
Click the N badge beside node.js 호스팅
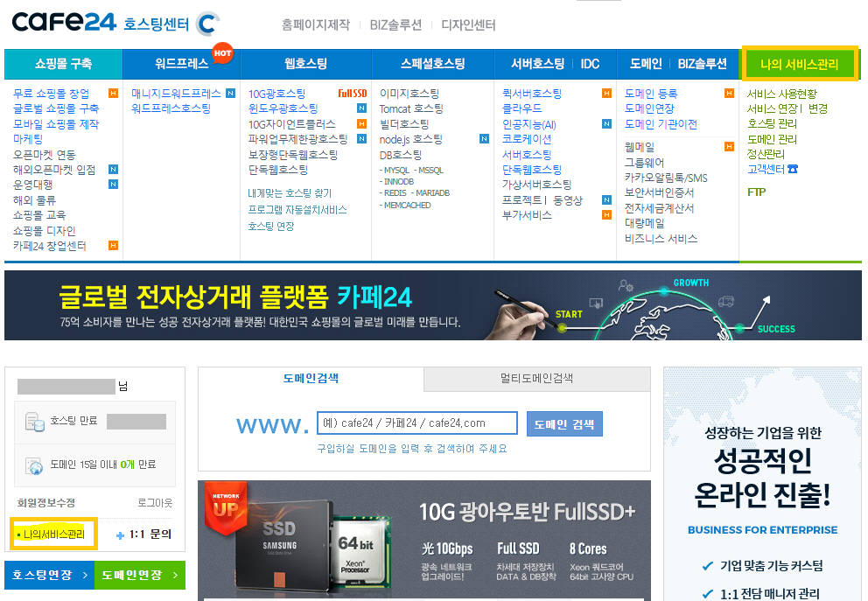click(484, 139)
